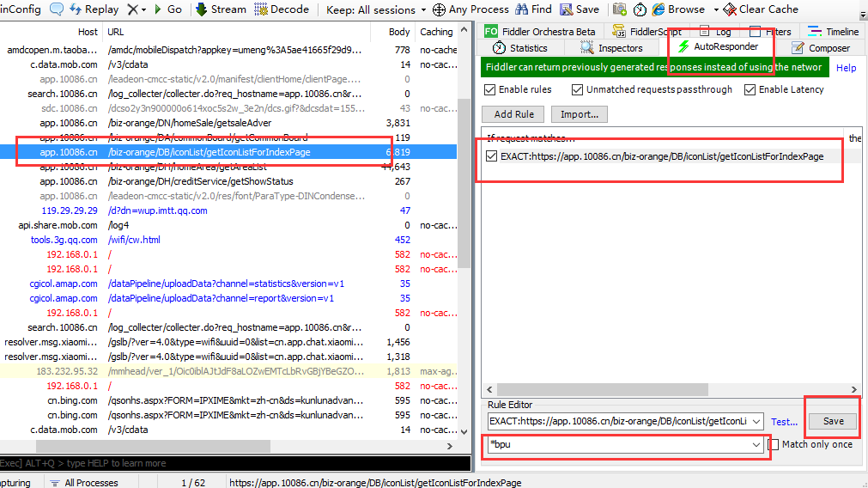Switch to the Filters tab
This screenshot has width=868, height=488.
tap(770, 32)
